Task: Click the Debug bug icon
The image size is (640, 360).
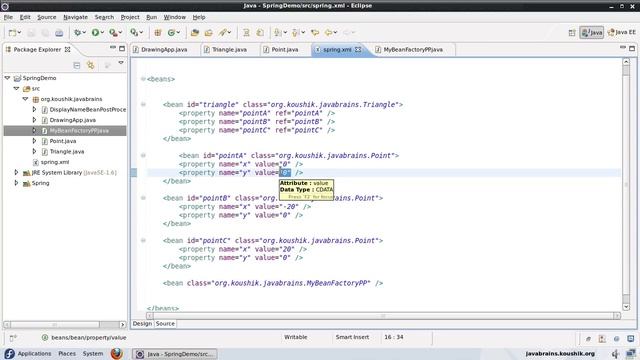Action: coord(77,33)
